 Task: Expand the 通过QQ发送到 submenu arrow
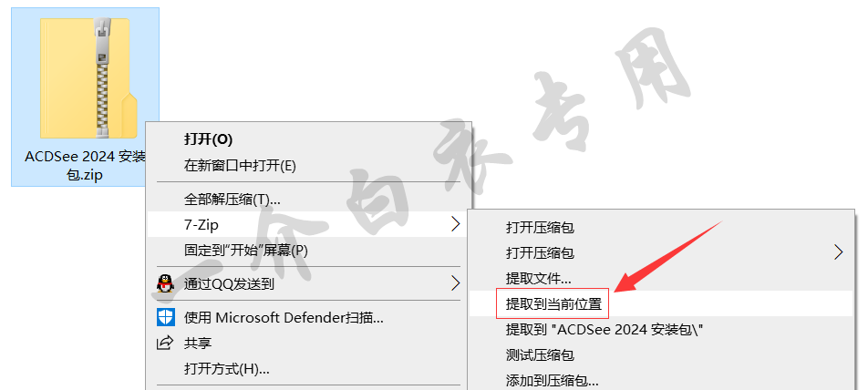[455, 283]
